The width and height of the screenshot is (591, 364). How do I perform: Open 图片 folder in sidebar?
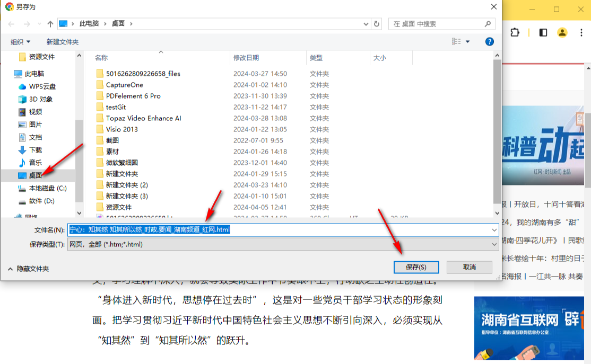point(30,125)
